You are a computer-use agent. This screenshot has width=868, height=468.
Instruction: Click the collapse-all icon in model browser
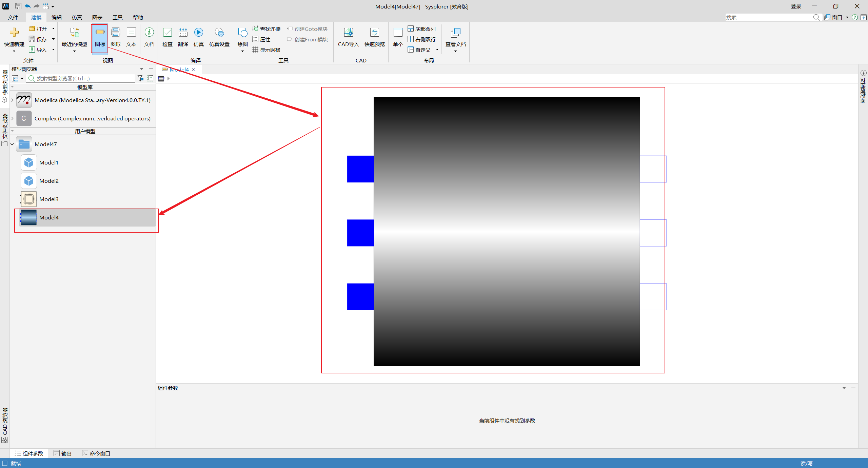tap(151, 78)
